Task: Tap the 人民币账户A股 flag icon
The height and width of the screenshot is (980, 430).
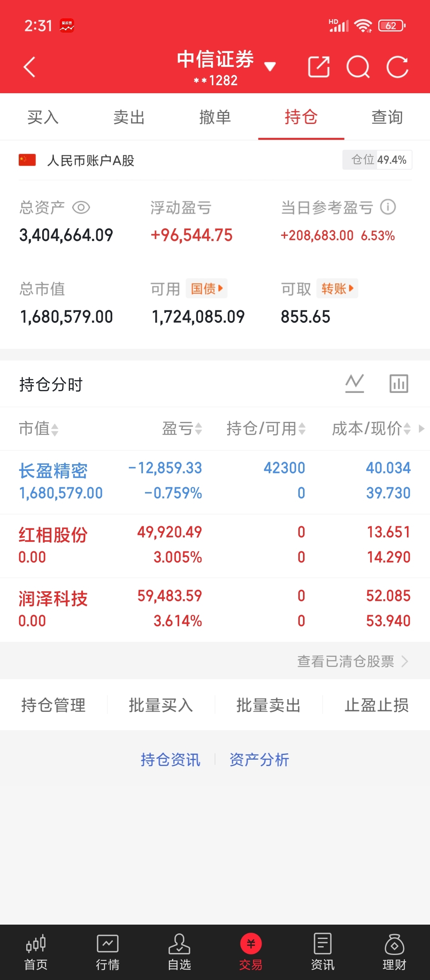Action: click(x=27, y=160)
